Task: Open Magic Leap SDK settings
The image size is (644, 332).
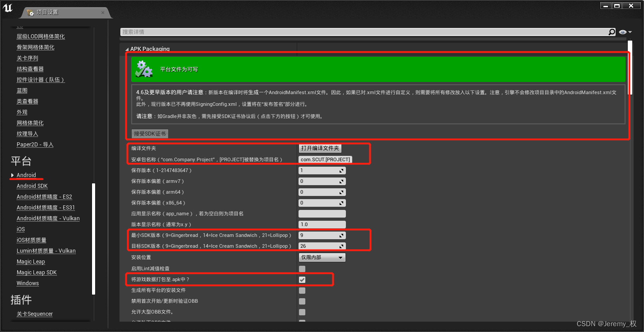Action: [x=37, y=273]
